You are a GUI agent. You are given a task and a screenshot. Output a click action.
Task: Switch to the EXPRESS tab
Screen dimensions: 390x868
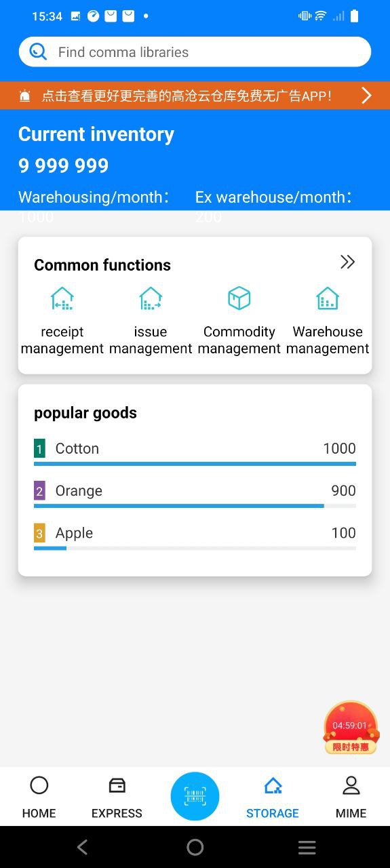pos(117,797)
